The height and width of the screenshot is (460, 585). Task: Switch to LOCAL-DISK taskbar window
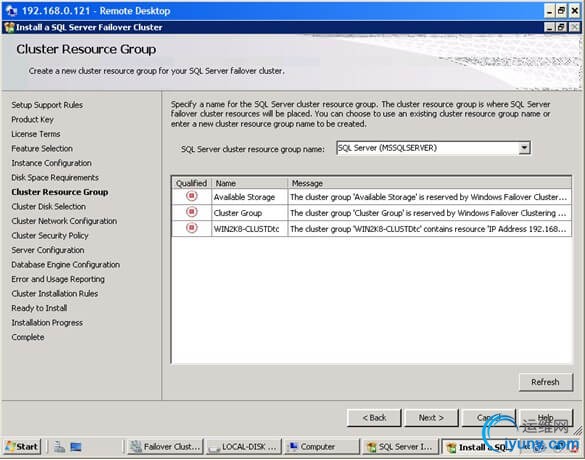click(x=243, y=446)
